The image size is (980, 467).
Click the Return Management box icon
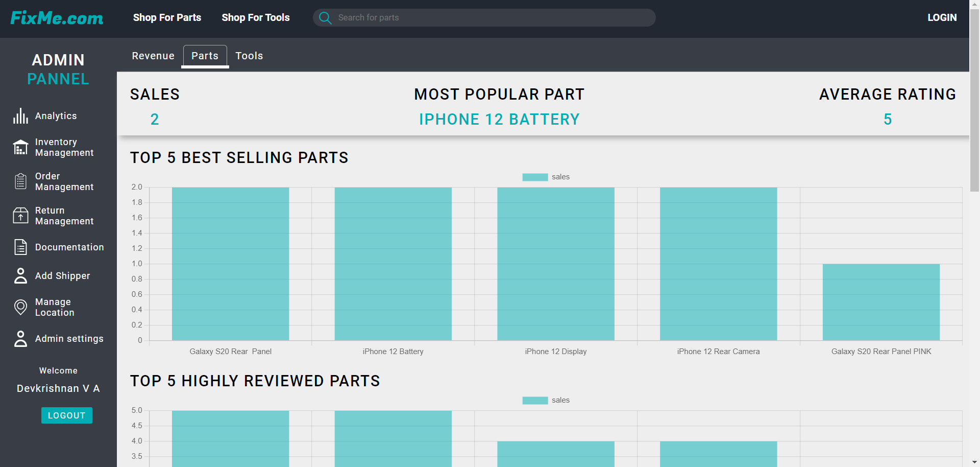[x=20, y=216]
